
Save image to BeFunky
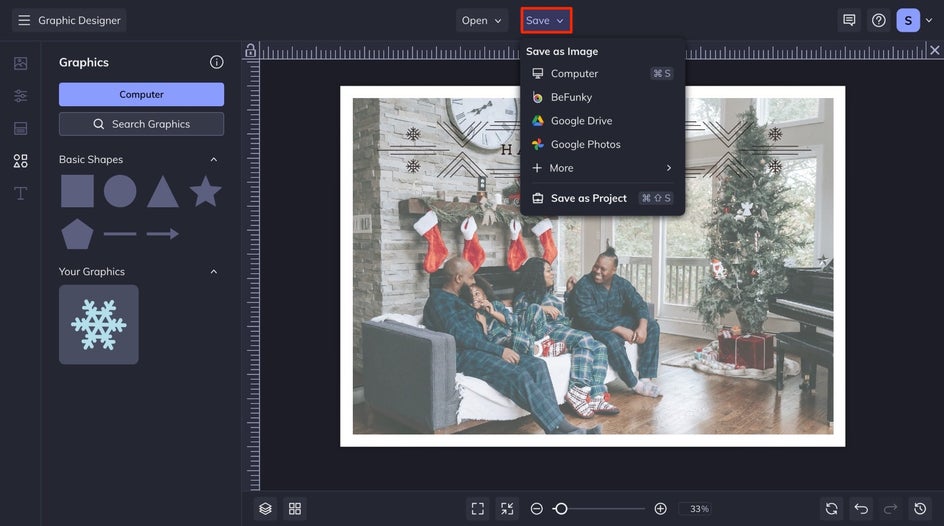602,97
